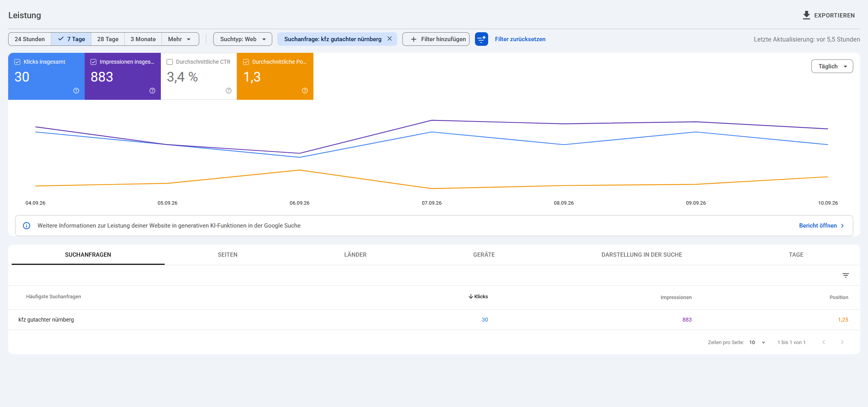Sort table by Position column header

[839, 297]
